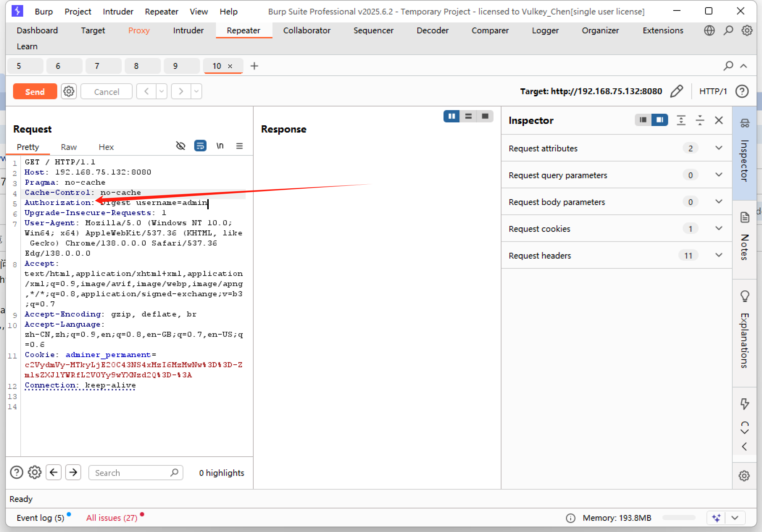Switch to the Intruder tab
The height and width of the screenshot is (532, 762).
(x=188, y=30)
